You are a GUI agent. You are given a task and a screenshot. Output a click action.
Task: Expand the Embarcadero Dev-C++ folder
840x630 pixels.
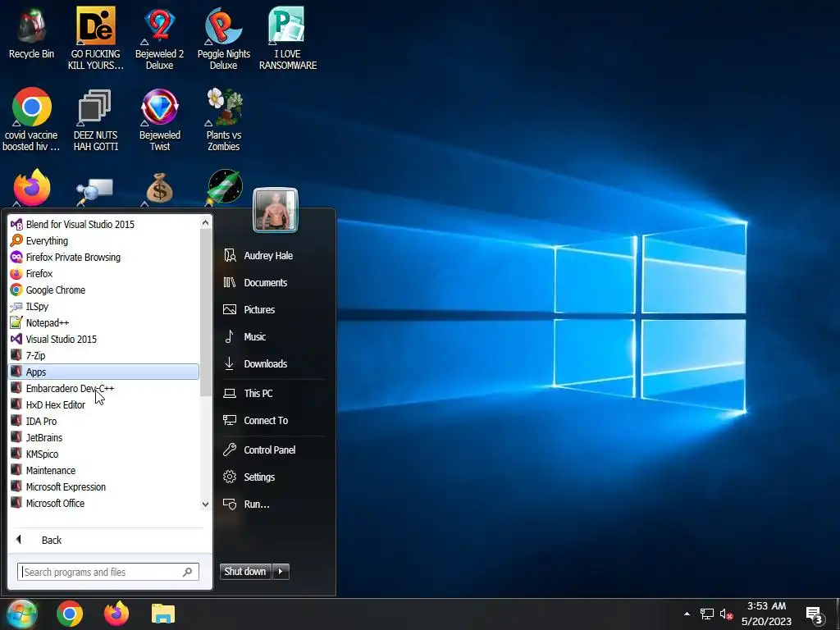coord(104,388)
